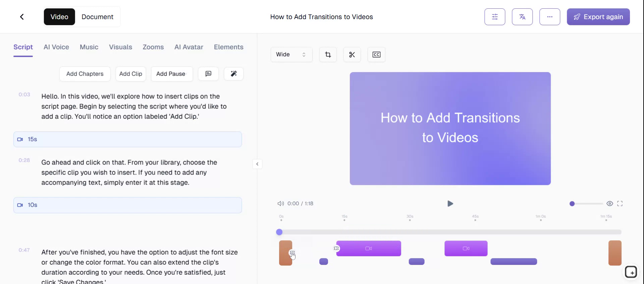This screenshot has height=284, width=644.
Task: Switch to Video mode
Action: 59,17
